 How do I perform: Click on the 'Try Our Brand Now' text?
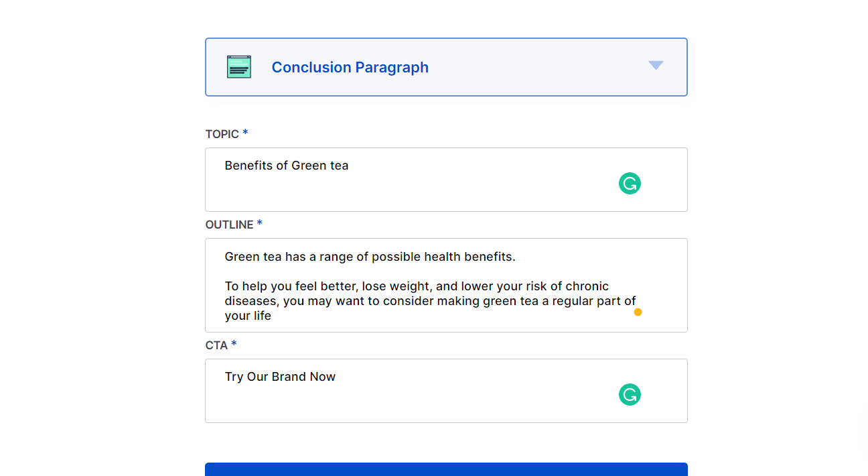(x=280, y=377)
